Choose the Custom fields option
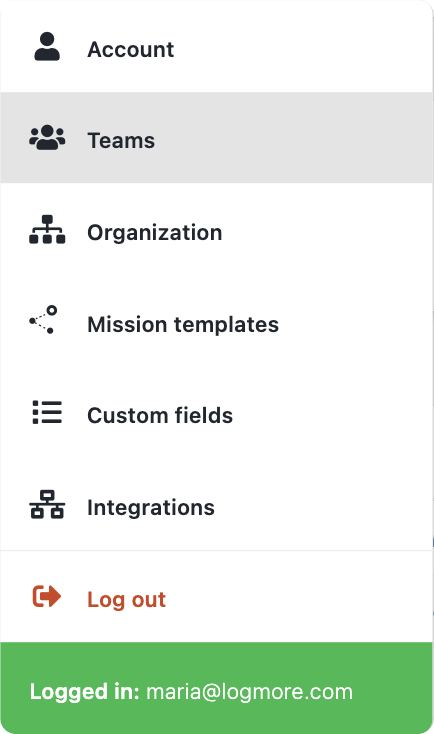 (x=160, y=415)
